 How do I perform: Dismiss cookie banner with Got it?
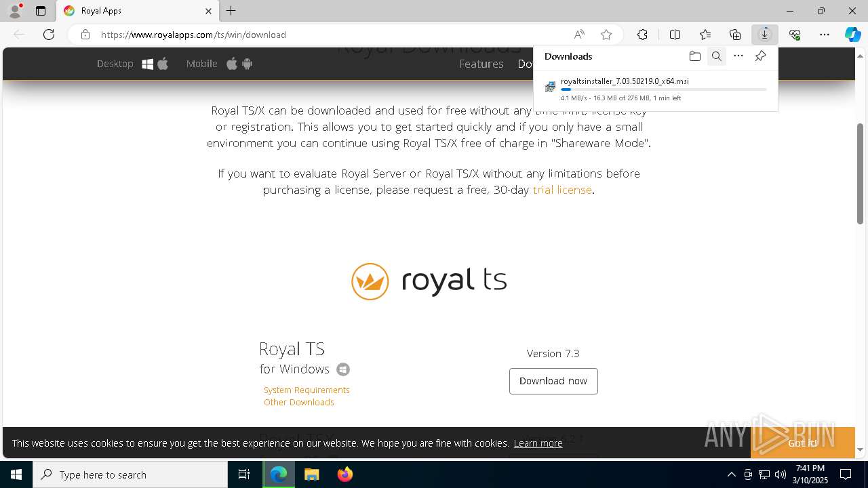click(803, 443)
